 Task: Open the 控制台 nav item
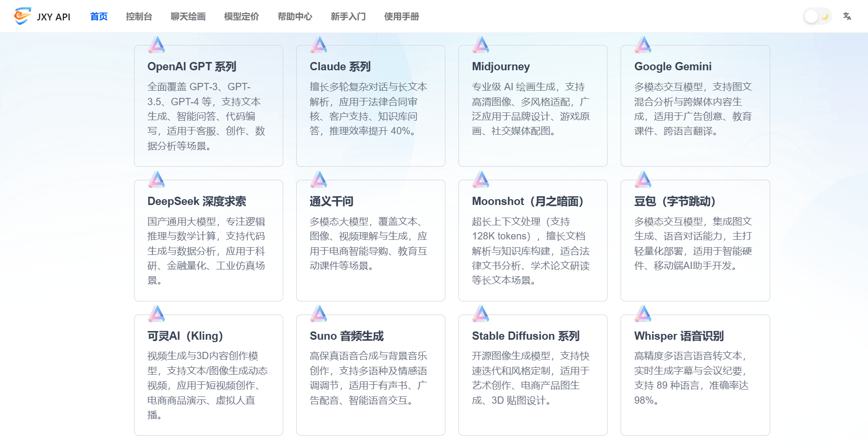point(139,16)
